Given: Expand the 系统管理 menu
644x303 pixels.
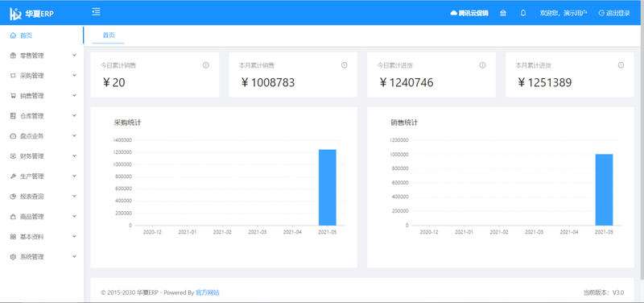Looking at the screenshot, I should coord(42,257).
